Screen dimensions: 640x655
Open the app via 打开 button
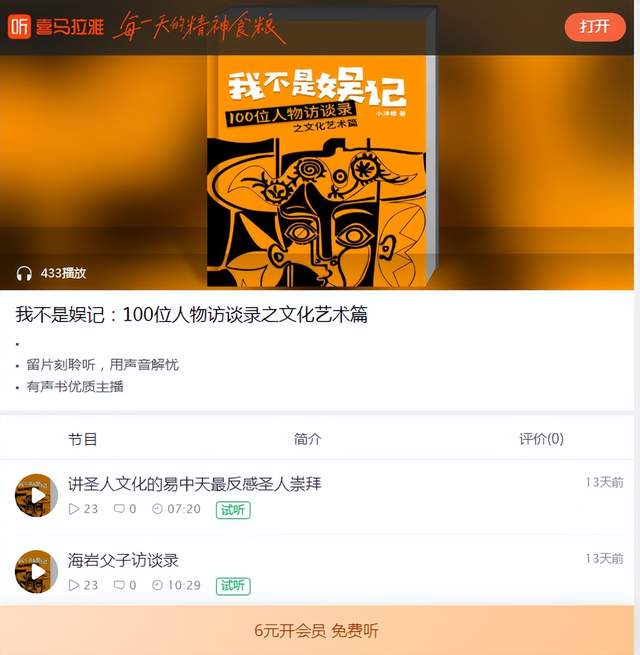595,27
